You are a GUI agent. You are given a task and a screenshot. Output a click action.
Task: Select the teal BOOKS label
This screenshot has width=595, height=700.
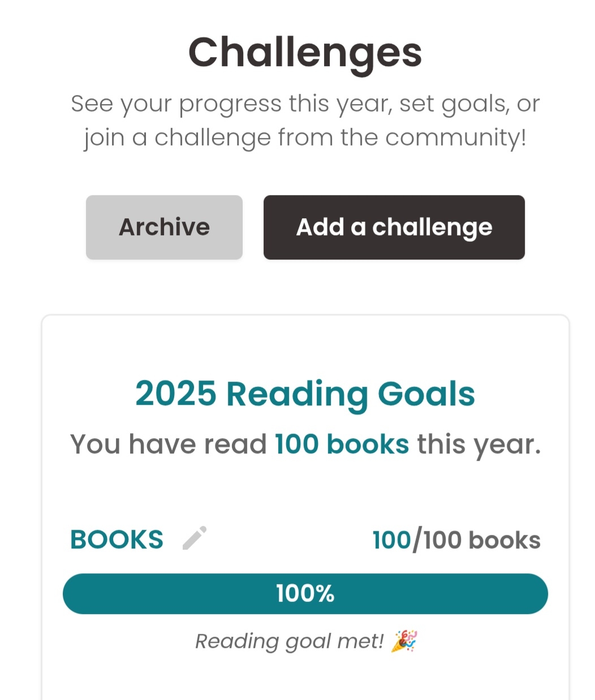(x=117, y=540)
